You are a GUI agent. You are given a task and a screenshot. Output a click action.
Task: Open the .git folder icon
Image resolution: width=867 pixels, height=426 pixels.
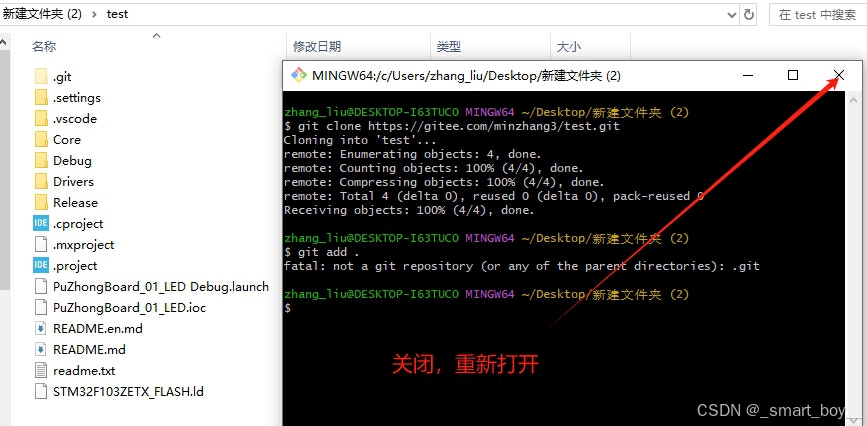(41, 76)
